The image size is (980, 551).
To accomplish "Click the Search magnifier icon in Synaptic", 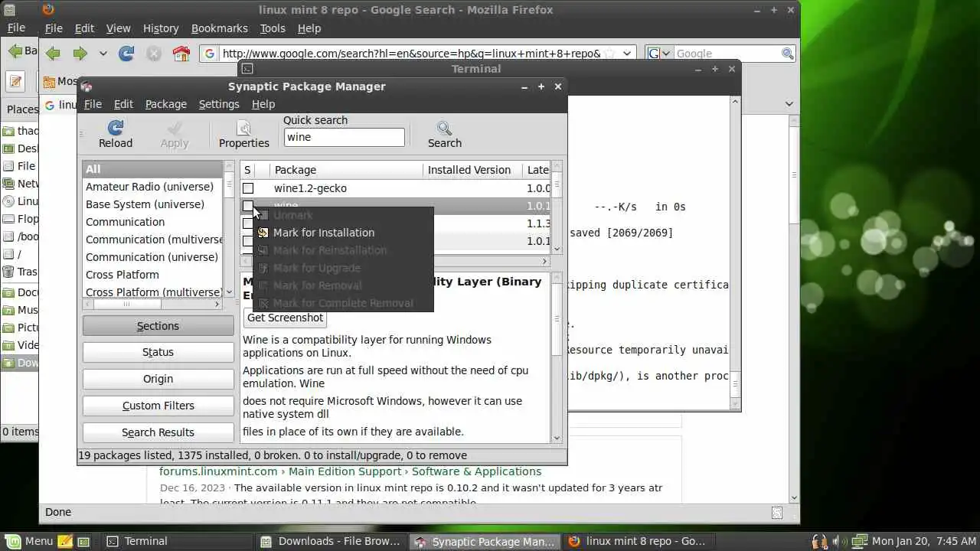I will click(x=444, y=128).
